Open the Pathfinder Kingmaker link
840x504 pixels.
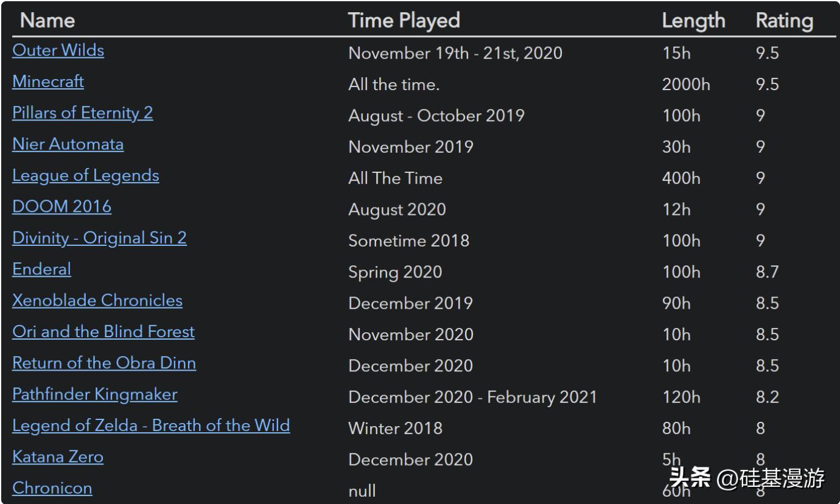point(95,394)
